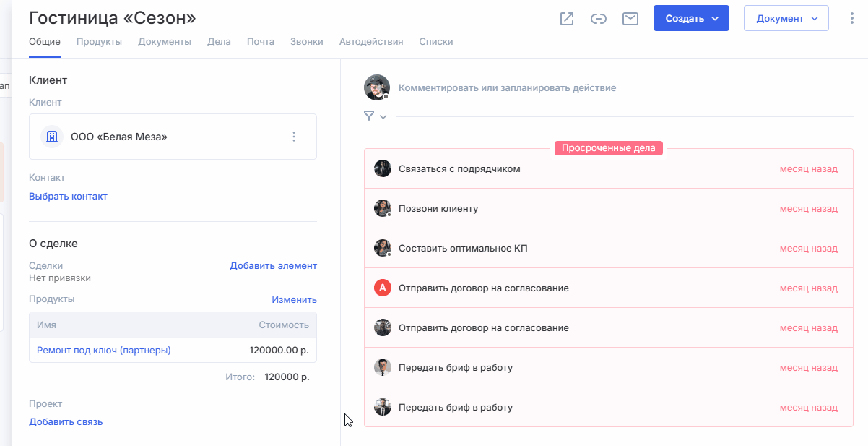The image size is (868, 446).
Task: Click the envelope mail icon
Action: pos(630,19)
